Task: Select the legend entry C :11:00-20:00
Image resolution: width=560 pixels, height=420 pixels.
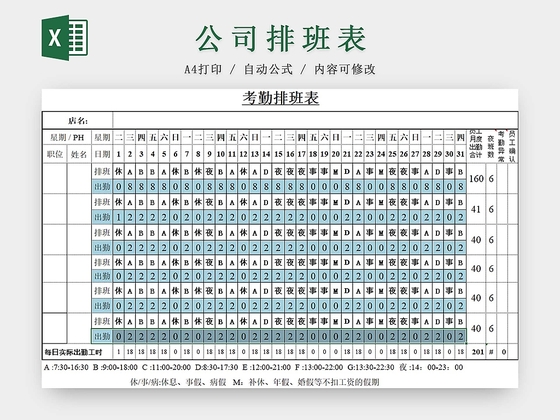Action: click(166, 367)
